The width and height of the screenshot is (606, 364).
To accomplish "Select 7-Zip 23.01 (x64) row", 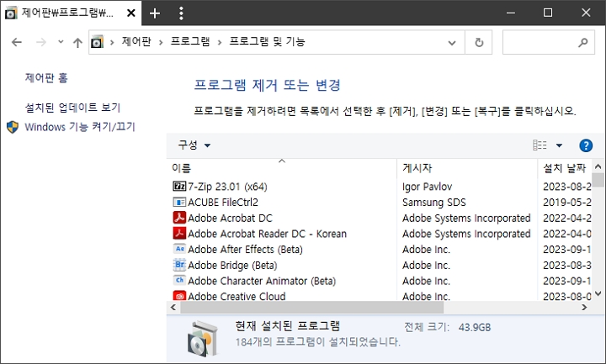I will [x=227, y=187].
